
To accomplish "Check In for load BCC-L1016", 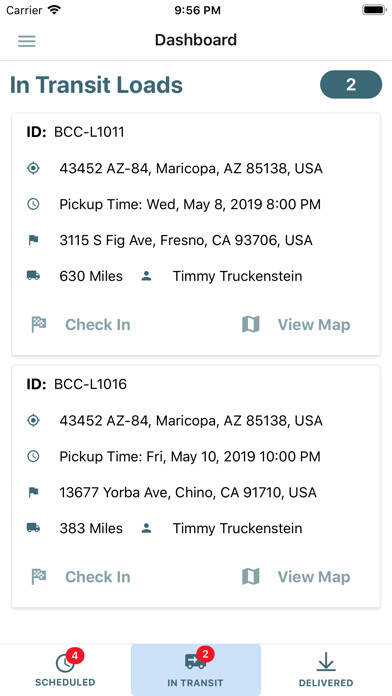I will (98, 577).
